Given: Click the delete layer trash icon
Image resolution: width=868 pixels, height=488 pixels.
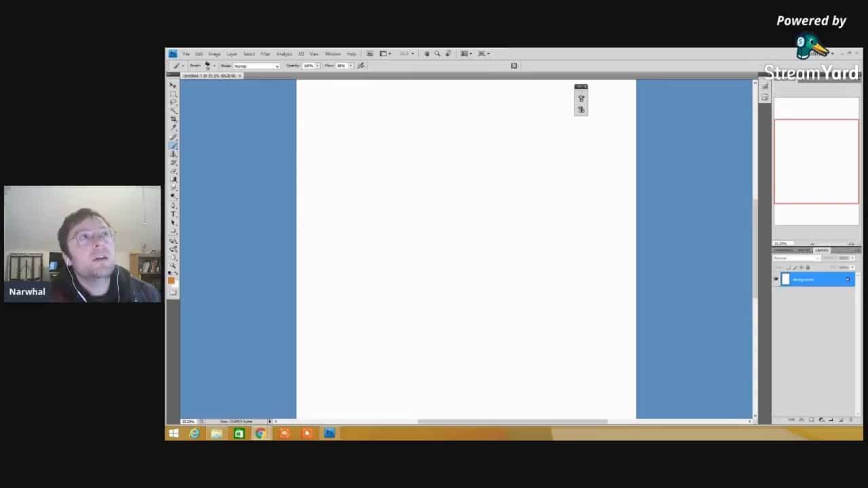Looking at the screenshot, I should [x=851, y=420].
